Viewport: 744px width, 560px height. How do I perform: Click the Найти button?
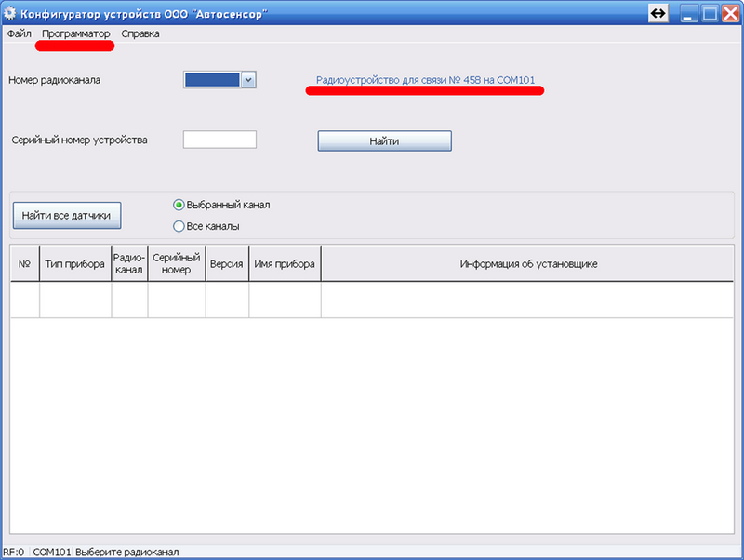pyautogui.click(x=384, y=141)
